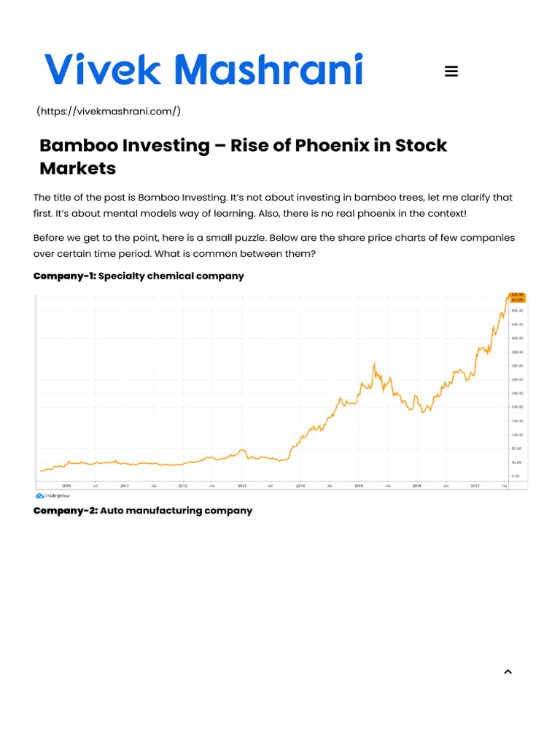Click the 2011 year label on chart axis
Screen dimensions: 560x747
(125, 485)
